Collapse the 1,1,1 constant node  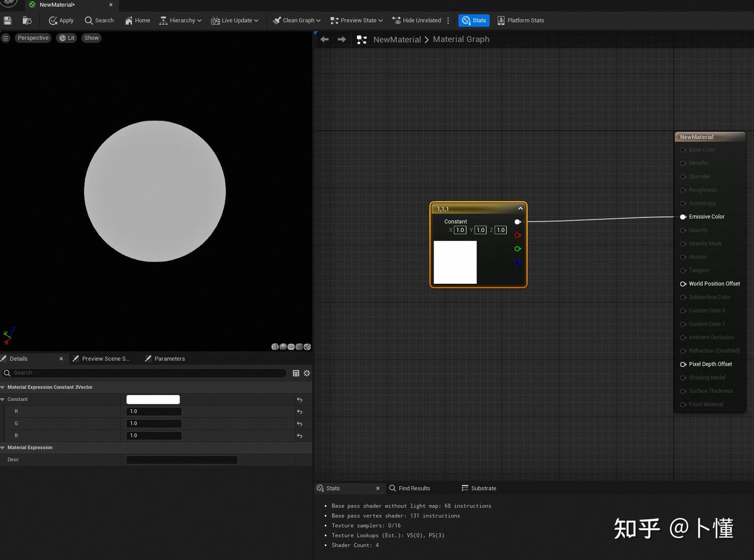[520, 208]
